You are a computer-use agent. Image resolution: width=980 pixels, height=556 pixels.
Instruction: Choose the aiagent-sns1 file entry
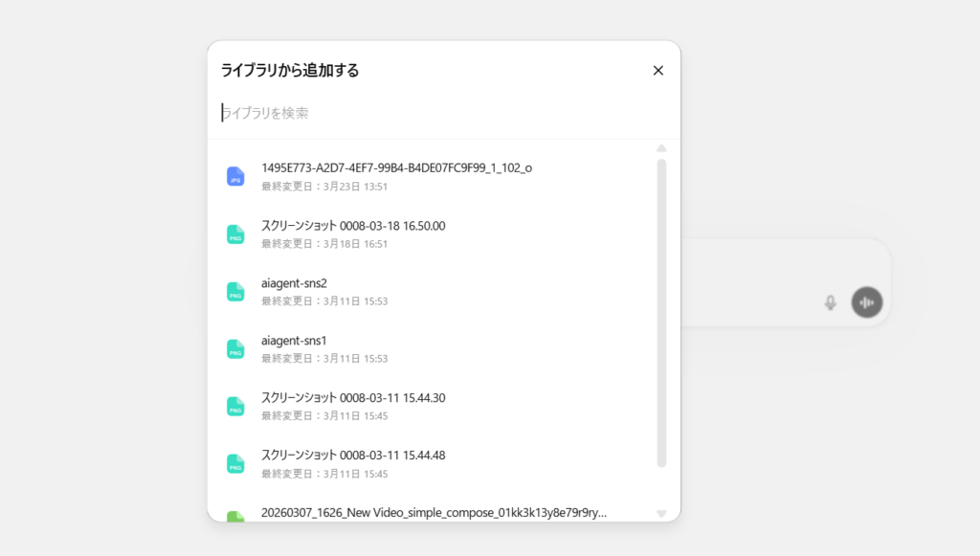294,341
